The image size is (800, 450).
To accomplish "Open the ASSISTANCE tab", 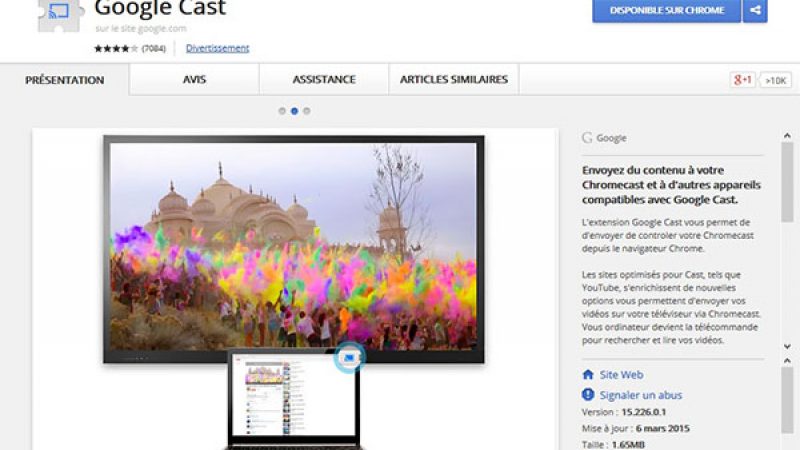I will click(323, 80).
